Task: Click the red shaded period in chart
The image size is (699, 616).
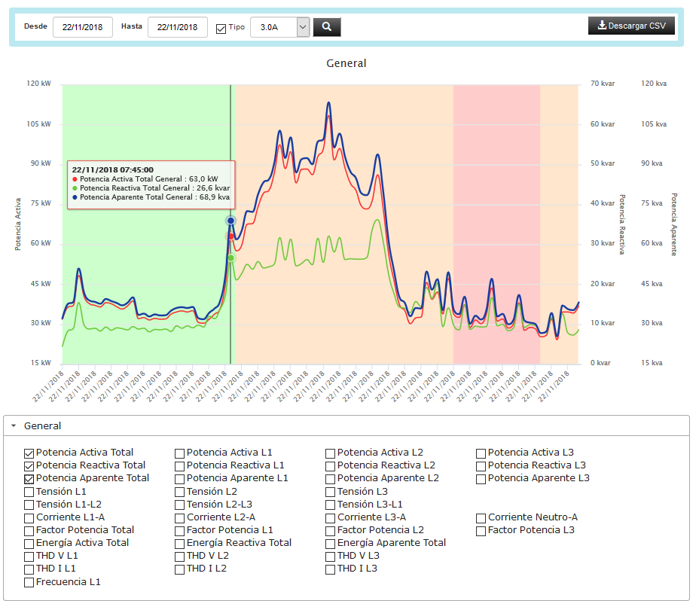Action: (x=496, y=188)
